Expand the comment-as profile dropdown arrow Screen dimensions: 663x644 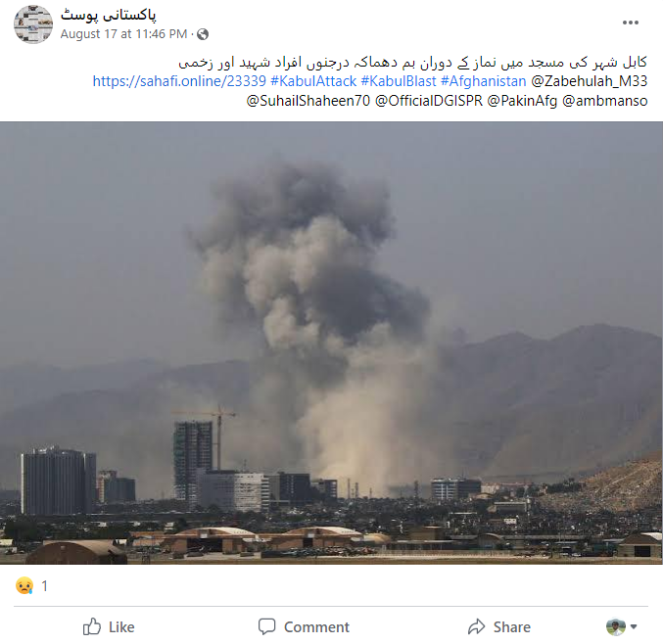coord(634,626)
